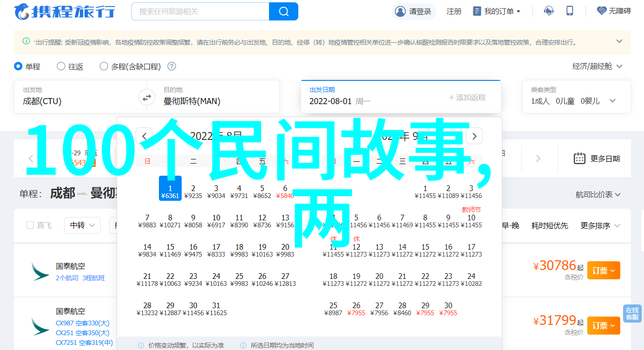Screen dimensions: 644x350
Task: Expand the travel notice banner chevron
Action: [619, 41]
